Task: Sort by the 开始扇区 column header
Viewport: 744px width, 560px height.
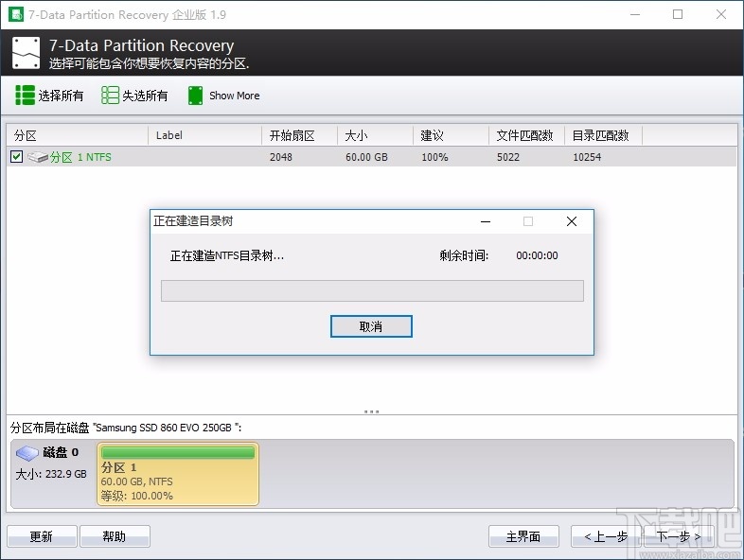Action: (x=300, y=135)
